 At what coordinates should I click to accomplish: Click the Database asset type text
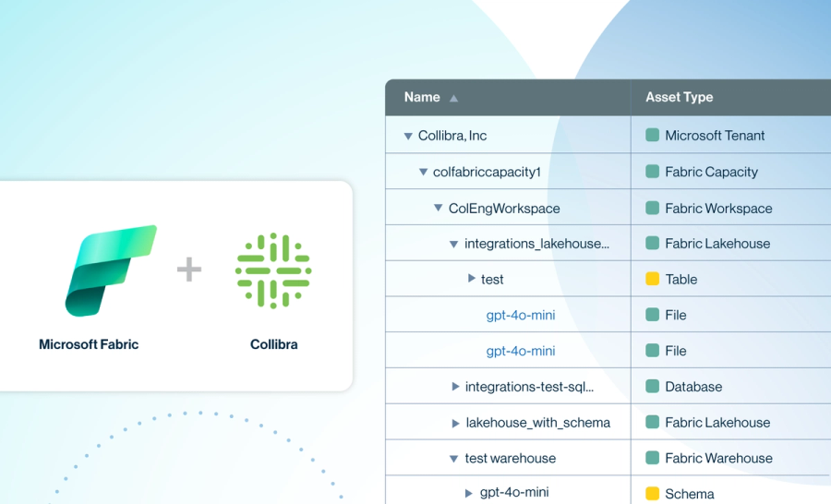pyautogui.click(x=693, y=387)
